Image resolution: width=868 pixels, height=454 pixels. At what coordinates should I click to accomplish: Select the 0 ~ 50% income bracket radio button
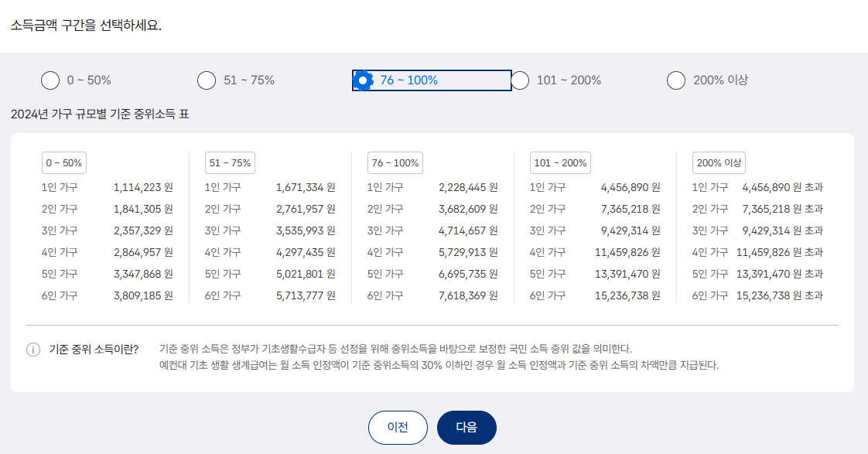tap(50, 80)
